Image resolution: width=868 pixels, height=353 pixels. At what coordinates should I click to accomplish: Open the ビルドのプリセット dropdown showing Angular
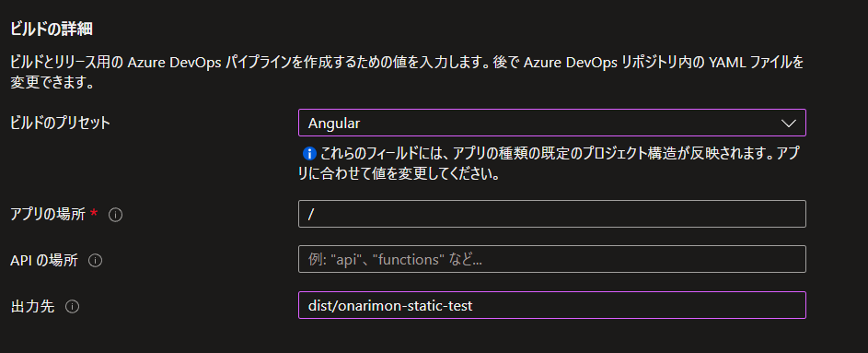(552, 123)
